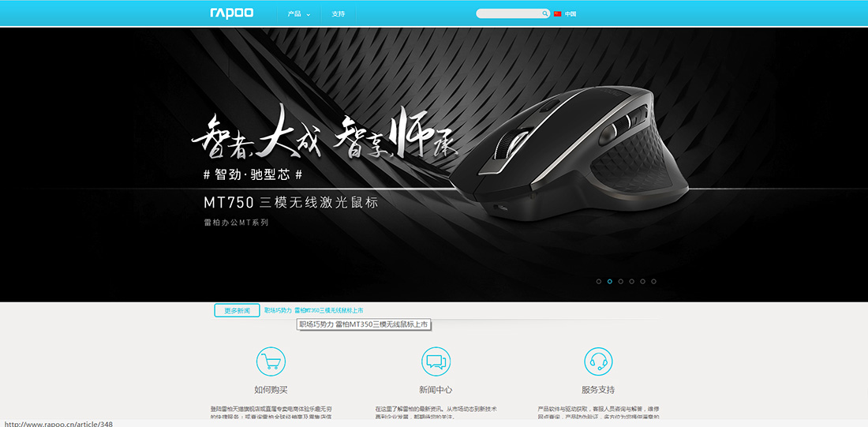Go to the fourth carousel slide dot
This screenshot has height=427, width=868.
(x=631, y=281)
